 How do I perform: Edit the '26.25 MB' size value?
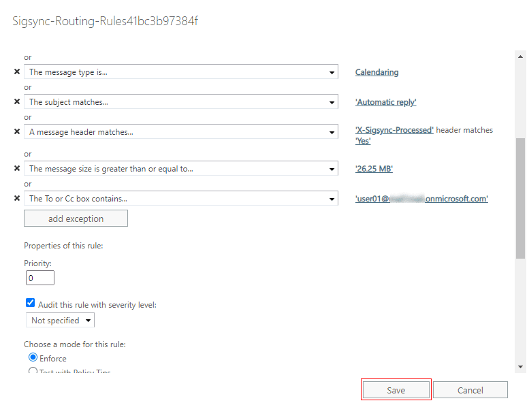[x=374, y=169]
